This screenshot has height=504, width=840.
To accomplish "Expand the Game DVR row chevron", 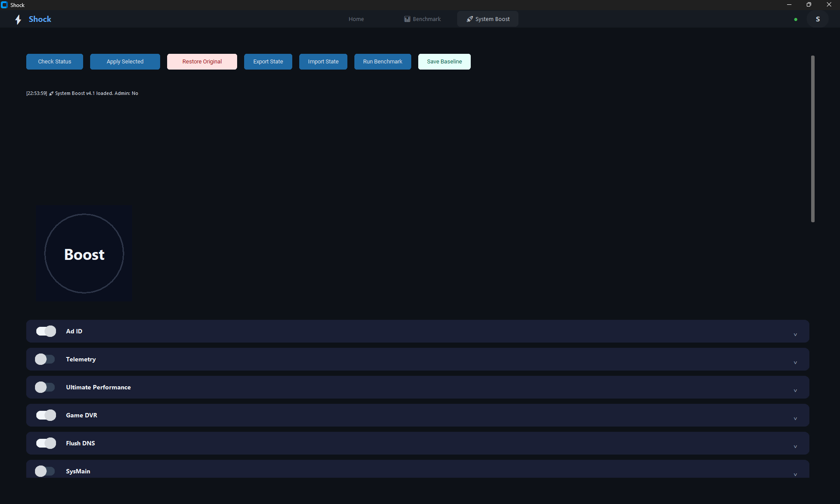I will point(795,419).
